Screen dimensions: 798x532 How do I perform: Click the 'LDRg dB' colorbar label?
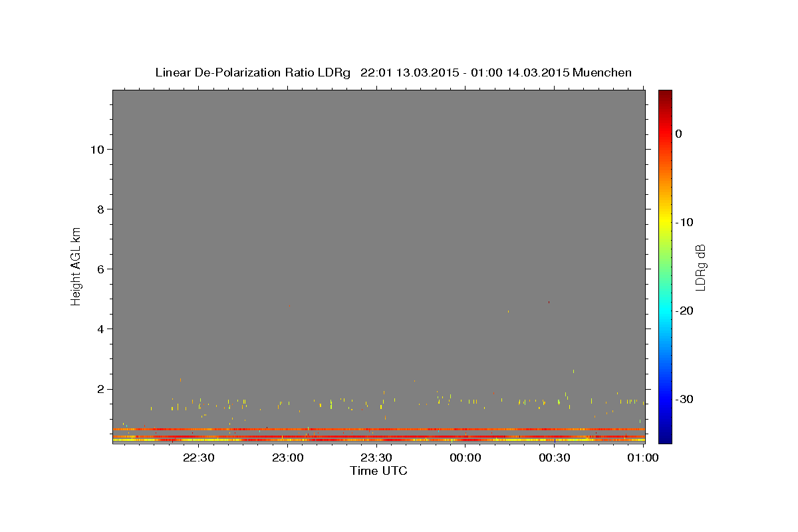click(700, 267)
